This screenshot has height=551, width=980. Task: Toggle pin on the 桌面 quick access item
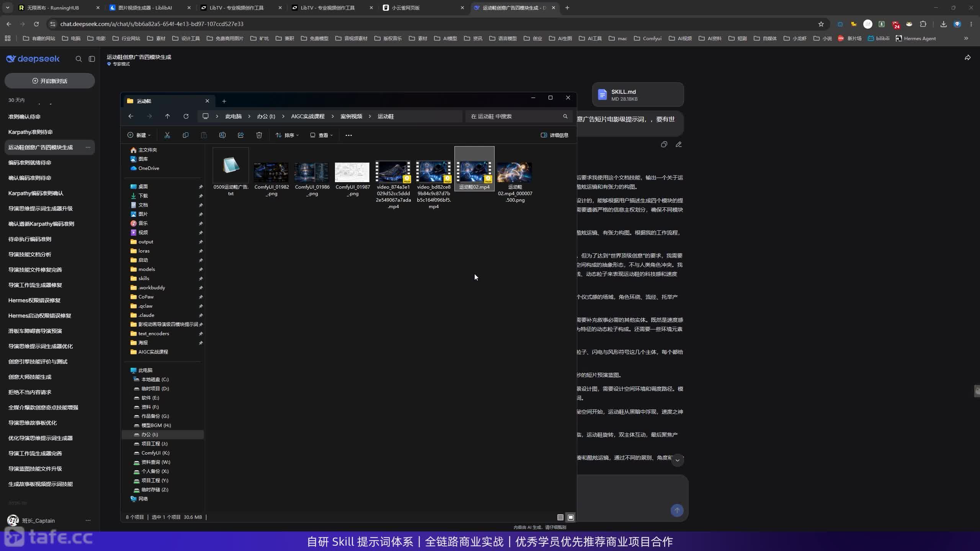pyautogui.click(x=201, y=187)
